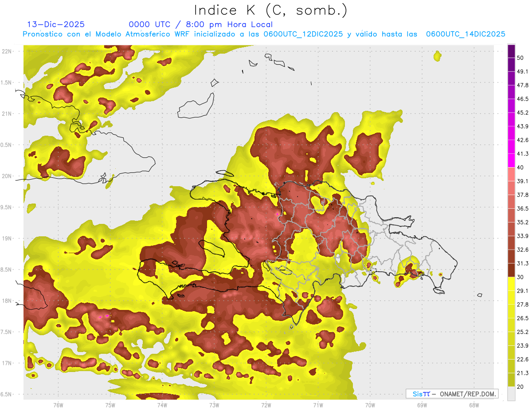Viewport: 532px width, 411px height.
Task: Pick the dark brown colorbar segment between 30 and 31.3
Action: [x=511, y=270]
